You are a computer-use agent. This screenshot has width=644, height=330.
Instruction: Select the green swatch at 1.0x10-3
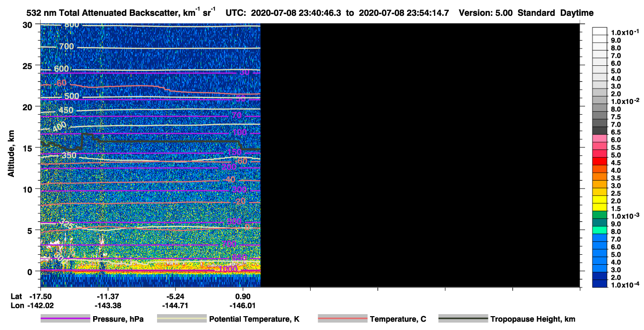pos(600,216)
